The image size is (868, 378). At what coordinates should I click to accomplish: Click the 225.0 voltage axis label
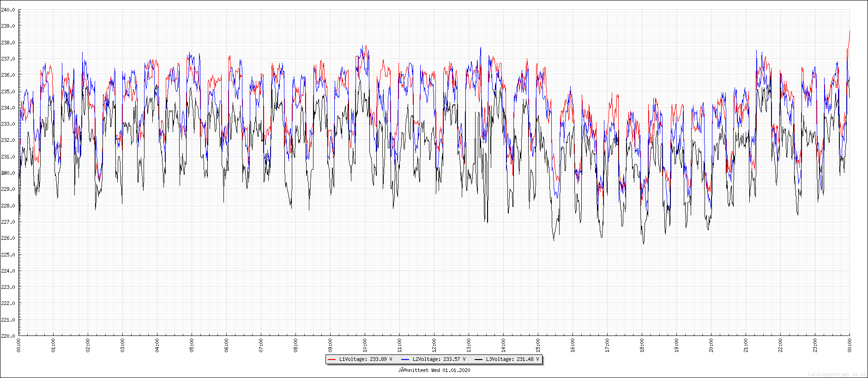tap(8, 255)
